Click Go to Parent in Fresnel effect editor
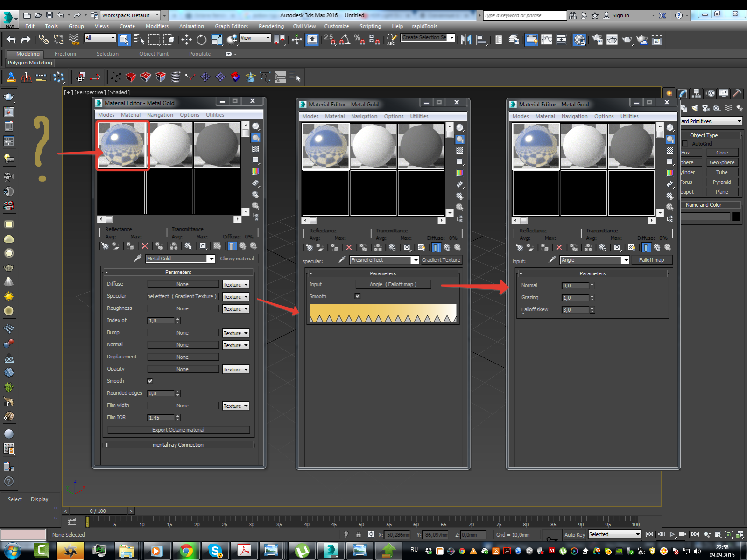The image size is (747, 560). (x=447, y=247)
